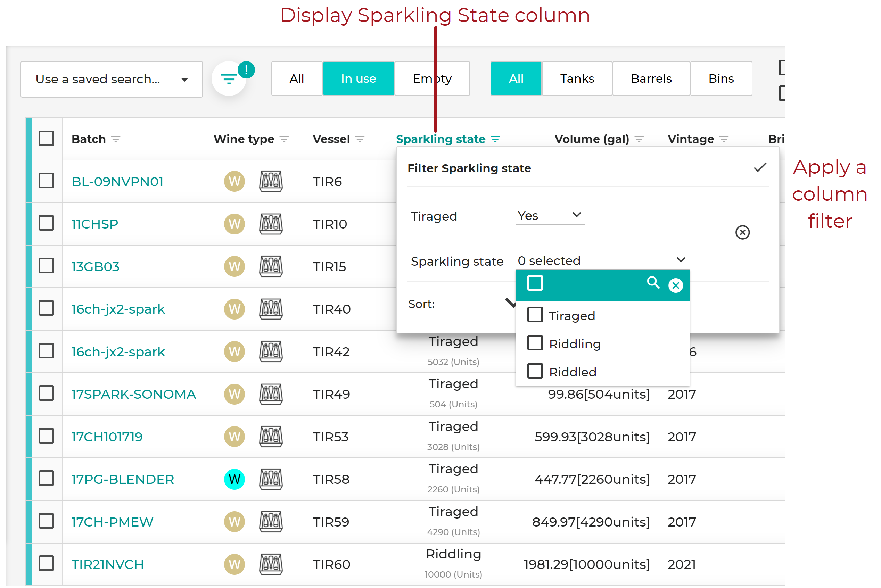881x588 pixels.
Task: Remove the filter with circled X icon
Action: point(742,232)
